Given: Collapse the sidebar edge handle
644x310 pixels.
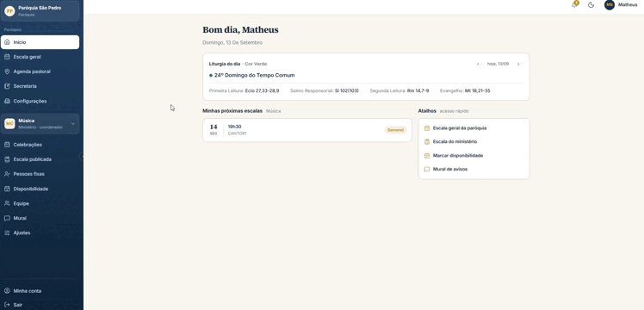Looking at the screenshot, I should (x=82, y=157).
